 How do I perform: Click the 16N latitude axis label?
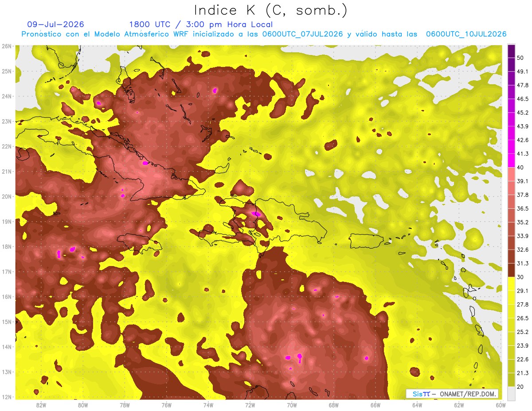tap(6, 297)
